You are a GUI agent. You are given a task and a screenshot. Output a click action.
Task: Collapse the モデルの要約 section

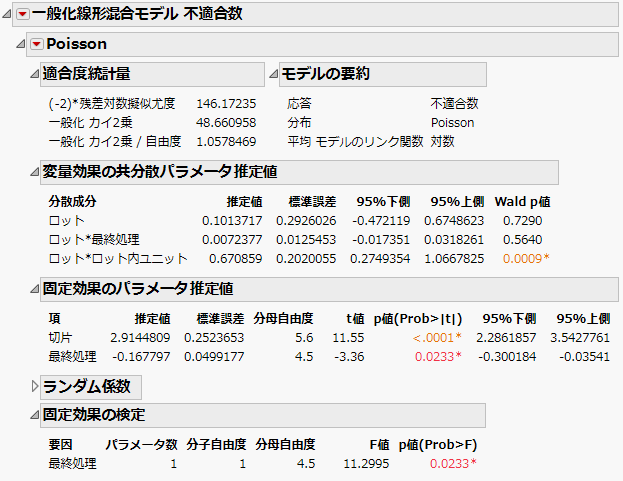tap(273, 74)
